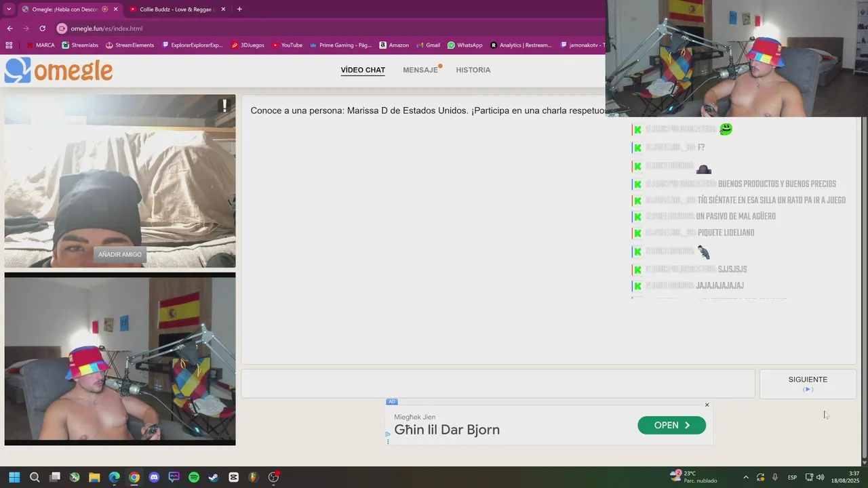Viewport: 868px width, 488px height.
Task: Show hidden system tray icons
Action: pos(746,477)
